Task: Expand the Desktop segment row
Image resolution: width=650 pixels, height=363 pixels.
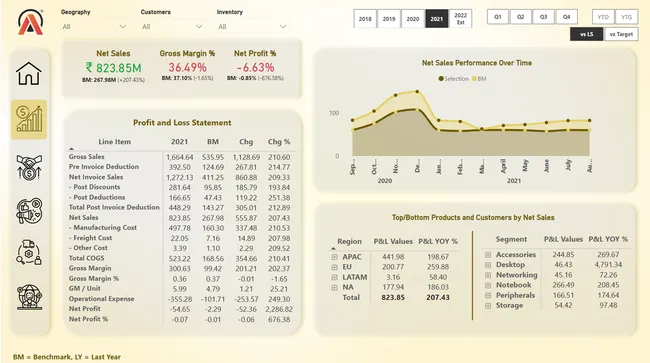Action: (488, 265)
